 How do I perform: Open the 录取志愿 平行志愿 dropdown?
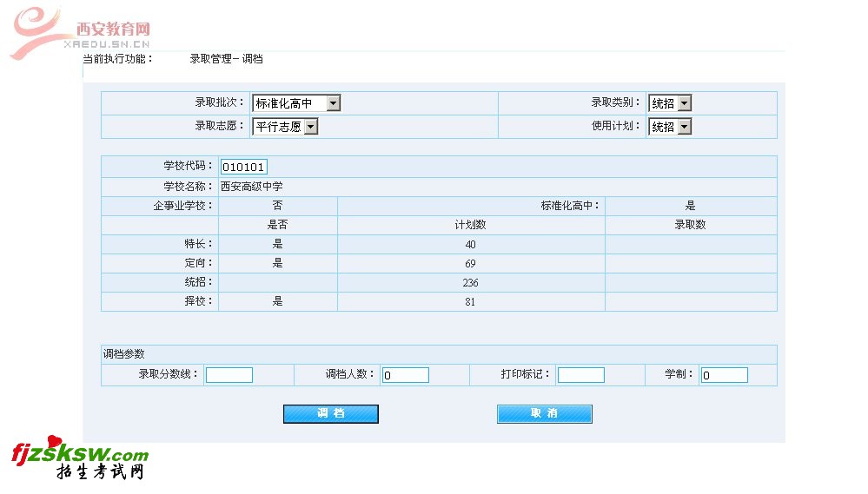point(285,127)
